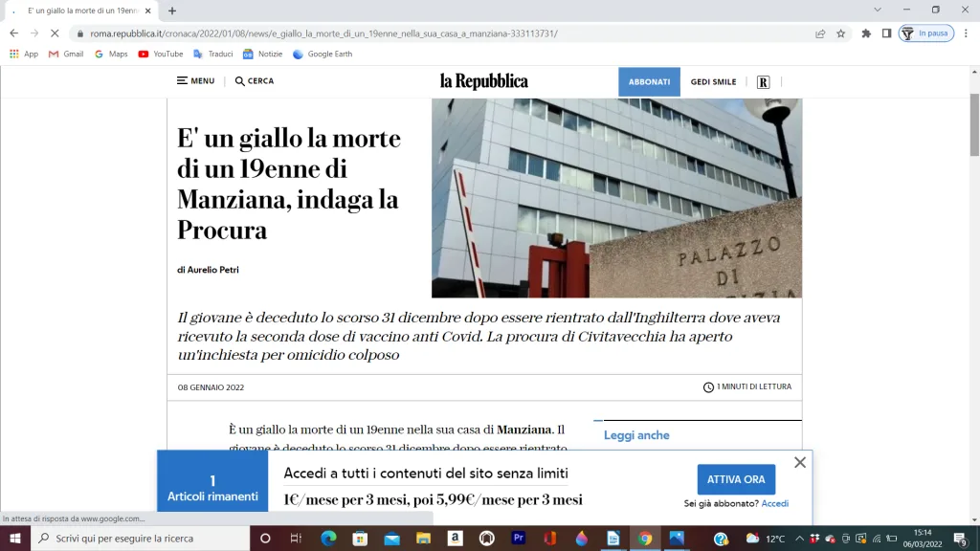Open the tab search dropdown arrow
The height and width of the screenshot is (551, 980).
point(877,10)
